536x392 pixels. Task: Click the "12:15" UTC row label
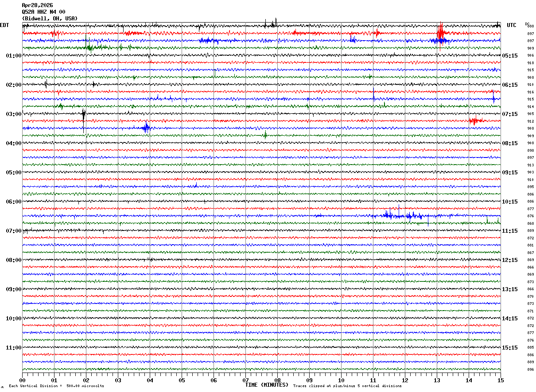click(x=510, y=260)
